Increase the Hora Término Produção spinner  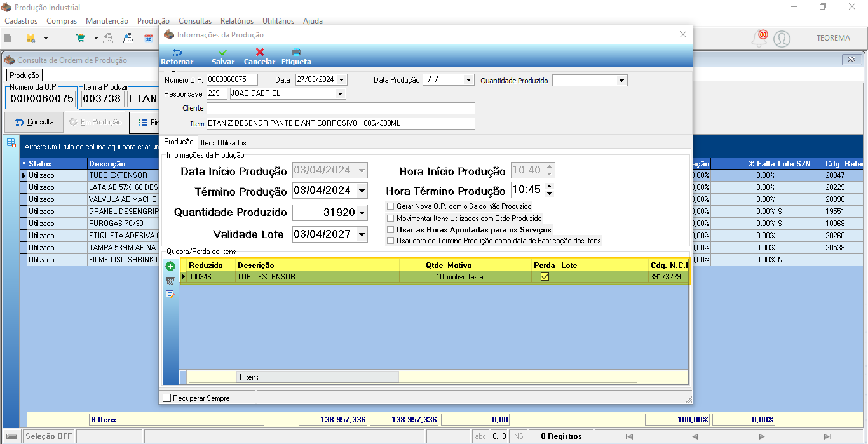550,187
